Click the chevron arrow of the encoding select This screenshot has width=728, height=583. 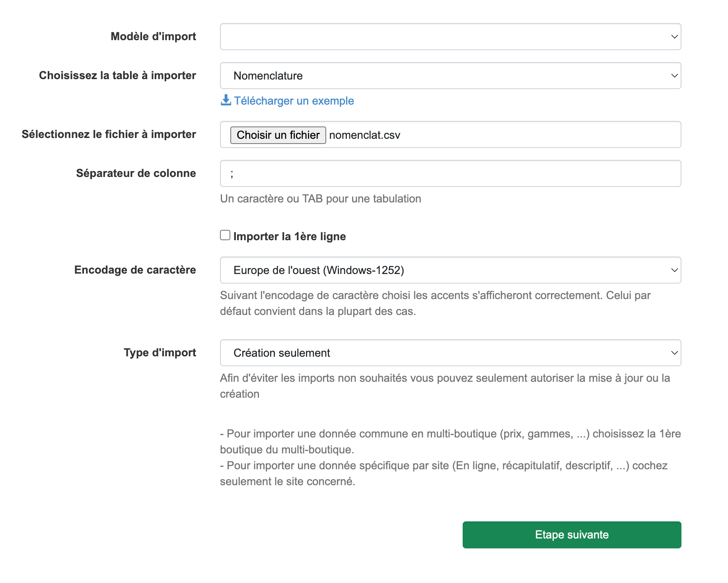click(x=674, y=270)
